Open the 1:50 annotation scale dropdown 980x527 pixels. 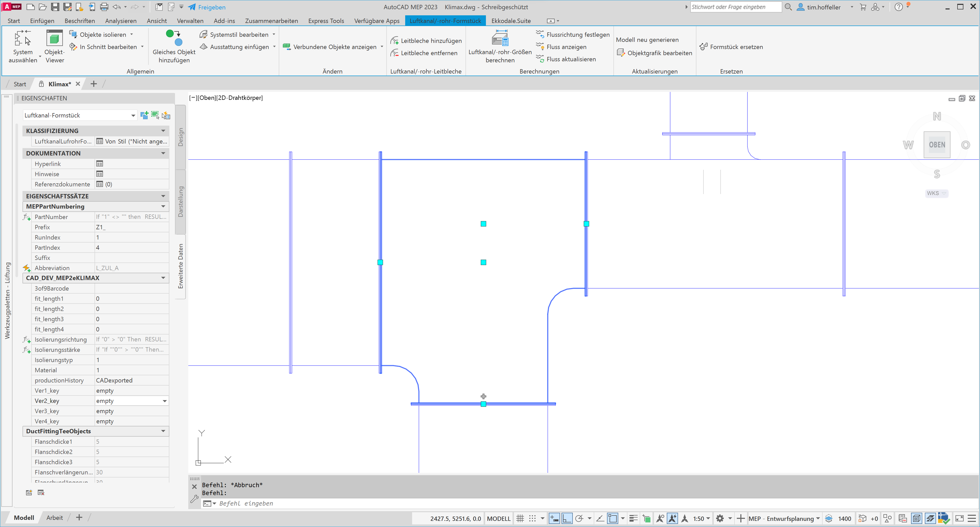point(701,518)
